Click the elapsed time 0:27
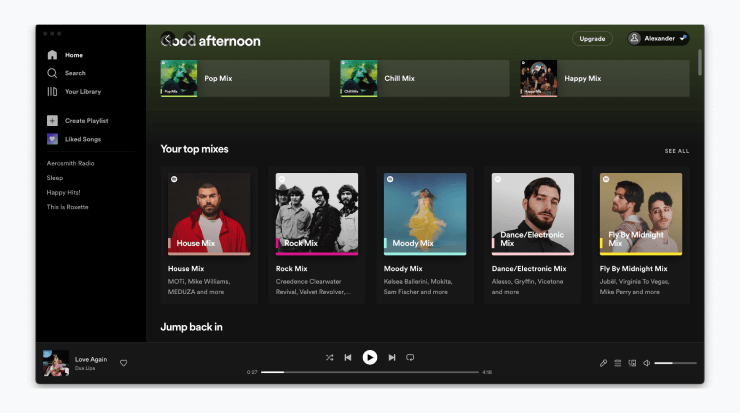The image size is (740, 413). coord(252,372)
